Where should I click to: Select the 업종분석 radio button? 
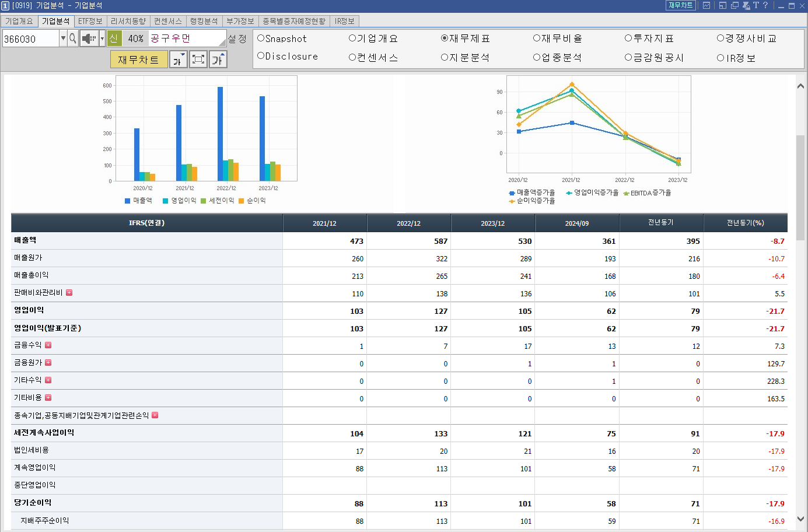(537, 57)
